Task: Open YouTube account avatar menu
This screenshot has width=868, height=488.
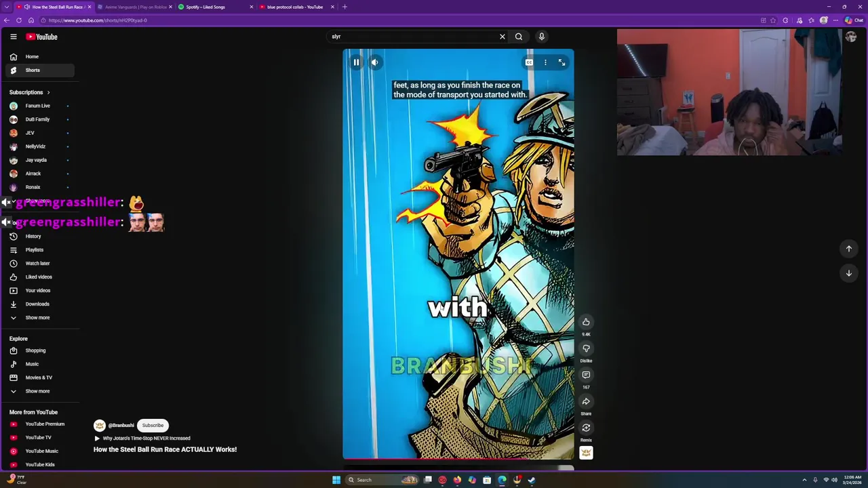Action: [851, 37]
